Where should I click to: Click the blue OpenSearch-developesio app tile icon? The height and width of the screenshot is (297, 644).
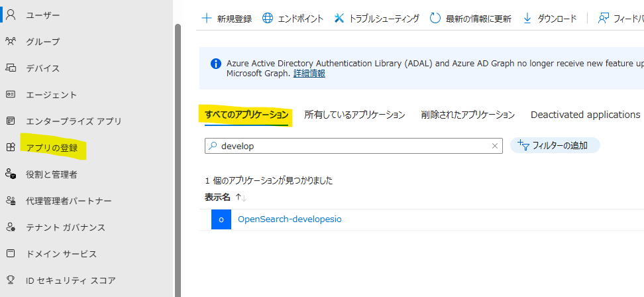pyautogui.click(x=221, y=220)
